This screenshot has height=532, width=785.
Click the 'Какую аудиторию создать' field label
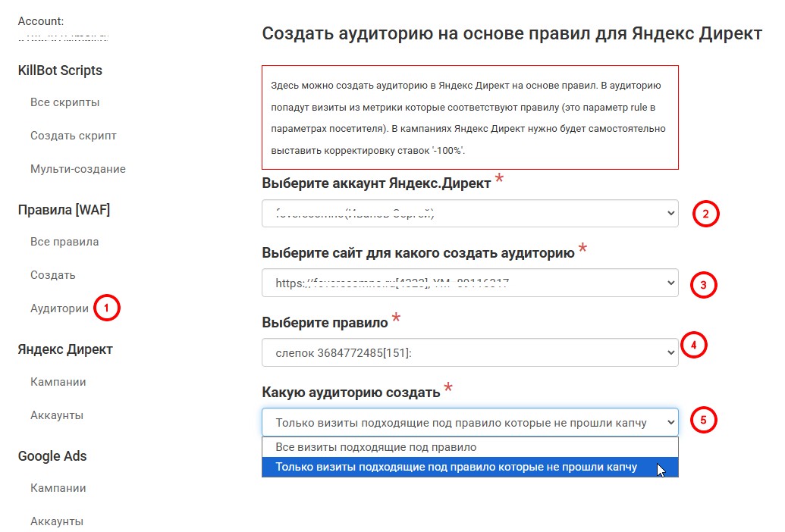coord(351,393)
